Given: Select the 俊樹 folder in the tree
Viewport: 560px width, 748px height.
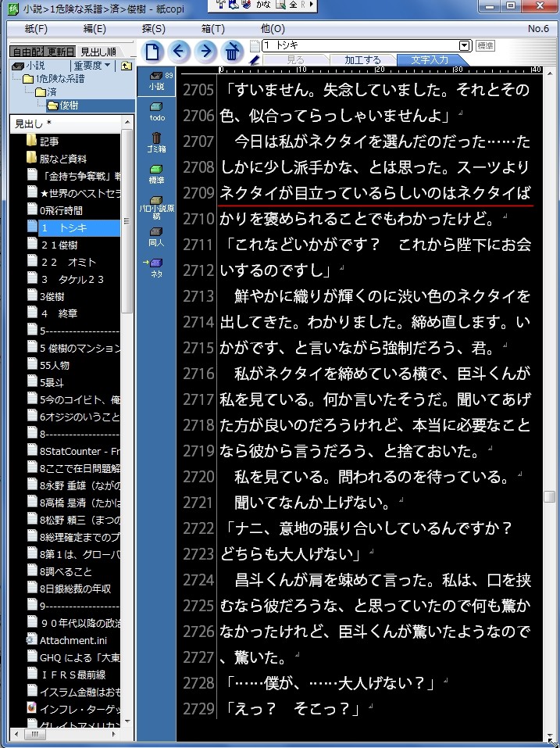Looking at the screenshot, I should [63, 106].
